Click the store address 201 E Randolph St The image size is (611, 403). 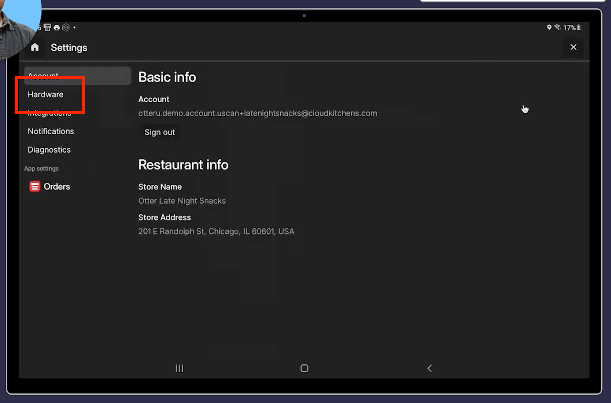coord(216,232)
